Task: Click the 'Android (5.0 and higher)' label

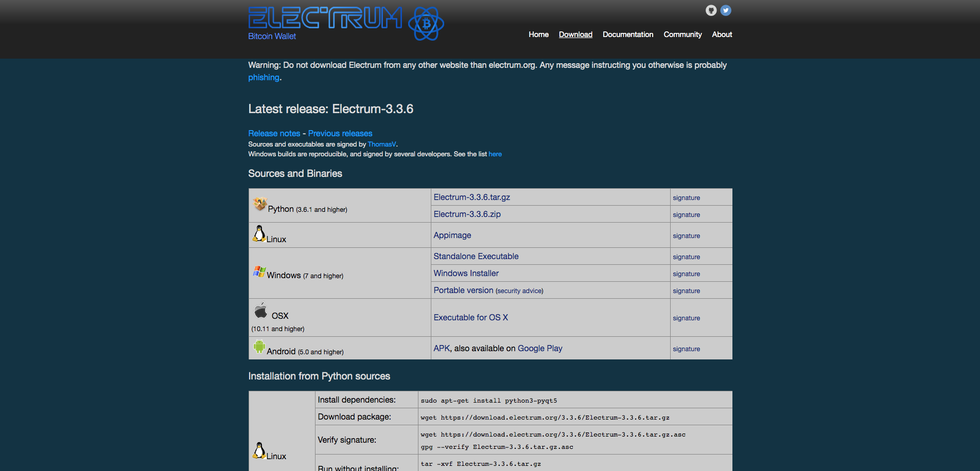Action: point(305,352)
